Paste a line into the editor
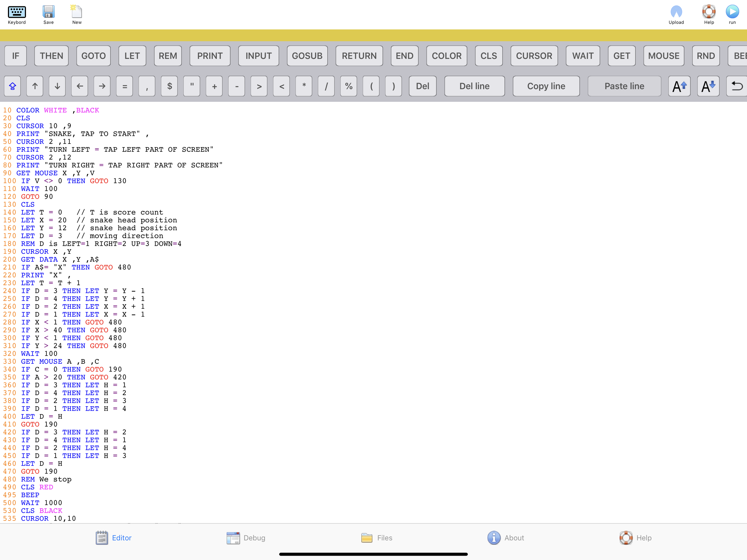 click(624, 86)
